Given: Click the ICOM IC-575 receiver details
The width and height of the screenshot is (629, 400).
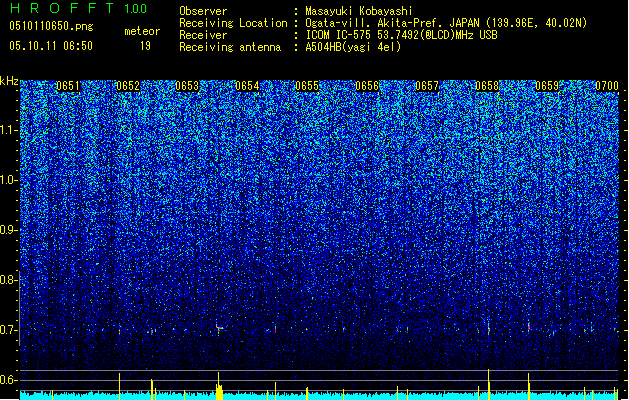Looking at the screenshot, I should 401,35.
